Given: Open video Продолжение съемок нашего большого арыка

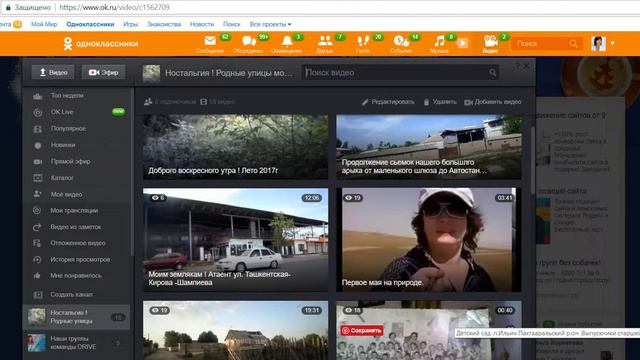Looking at the screenshot, I should pos(429,147).
